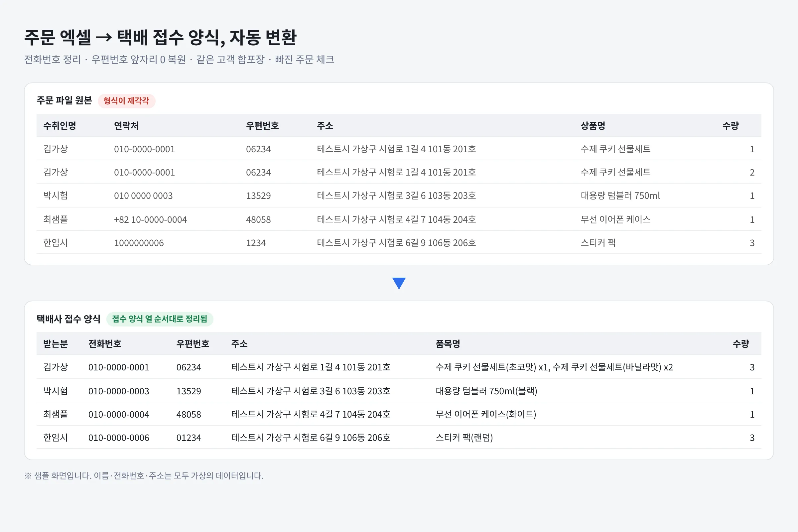Click quantity "2" in the second 김가상 original row
This screenshot has width=798, height=532.
pos(752,172)
